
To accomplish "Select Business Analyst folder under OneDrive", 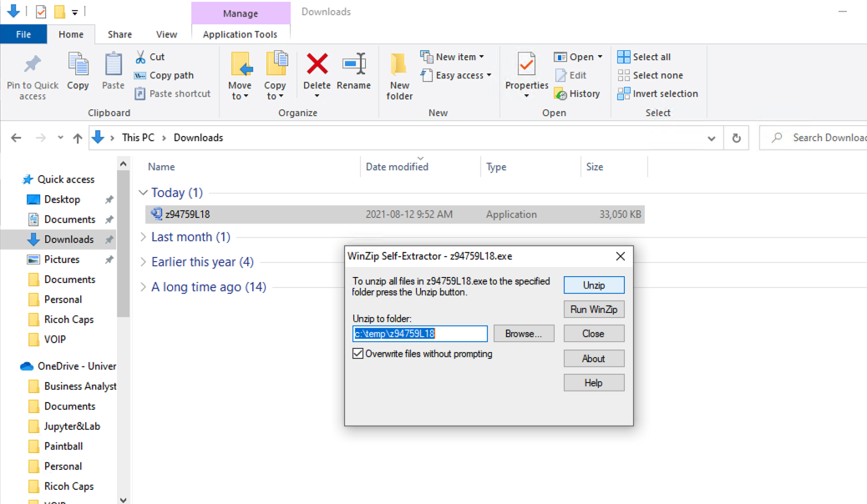I will [x=80, y=386].
